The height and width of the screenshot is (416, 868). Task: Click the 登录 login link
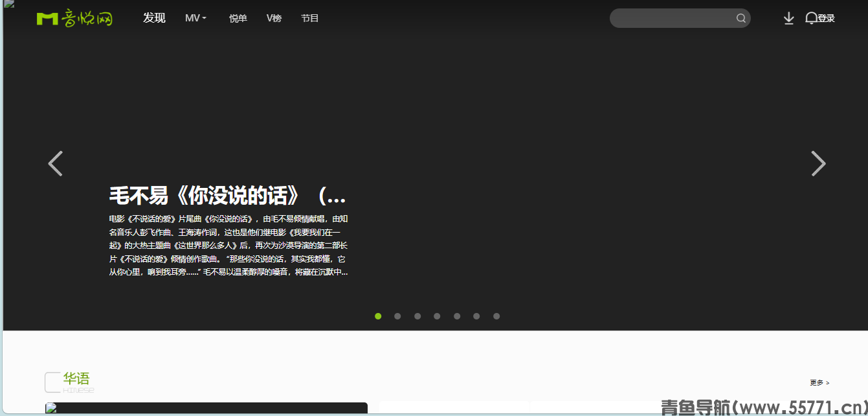826,18
